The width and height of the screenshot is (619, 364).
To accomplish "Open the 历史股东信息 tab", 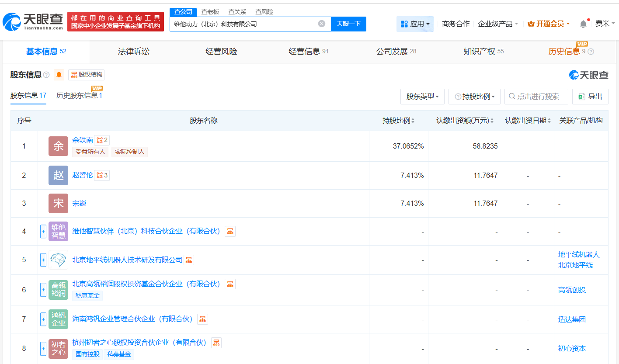I will tap(79, 96).
